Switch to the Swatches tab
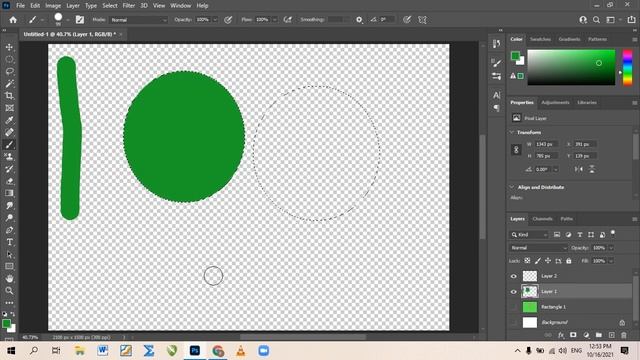640x360 pixels. 540,39
